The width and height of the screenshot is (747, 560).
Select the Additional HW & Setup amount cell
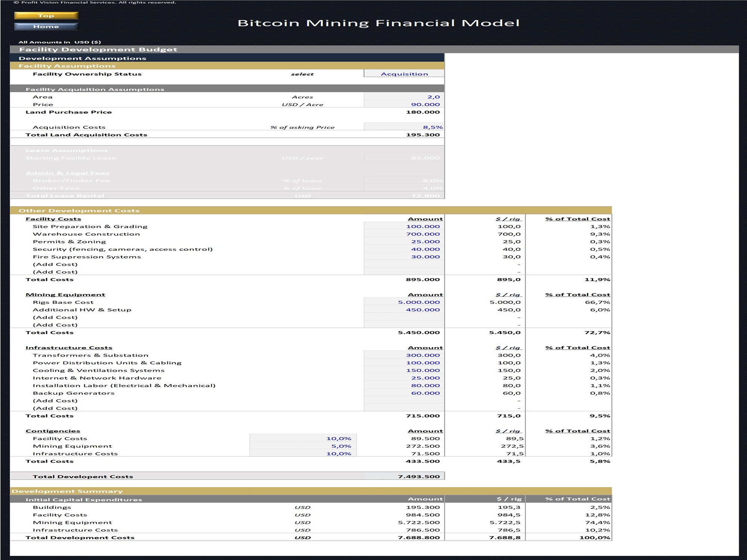(403, 309)
